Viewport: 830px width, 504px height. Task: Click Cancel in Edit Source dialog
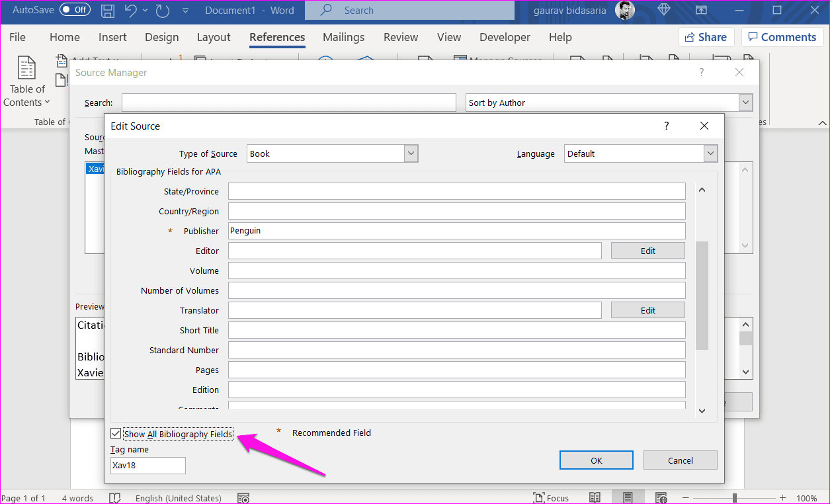point(681,460)
